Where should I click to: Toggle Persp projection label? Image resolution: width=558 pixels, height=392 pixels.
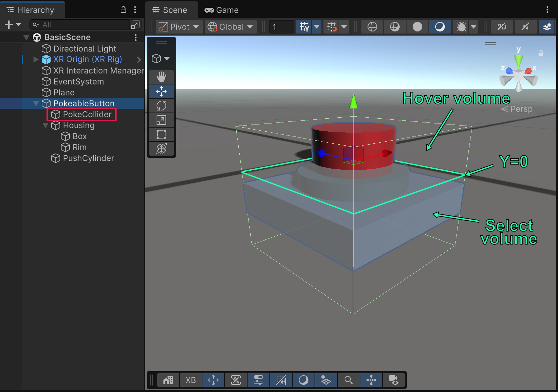point(517,109)
